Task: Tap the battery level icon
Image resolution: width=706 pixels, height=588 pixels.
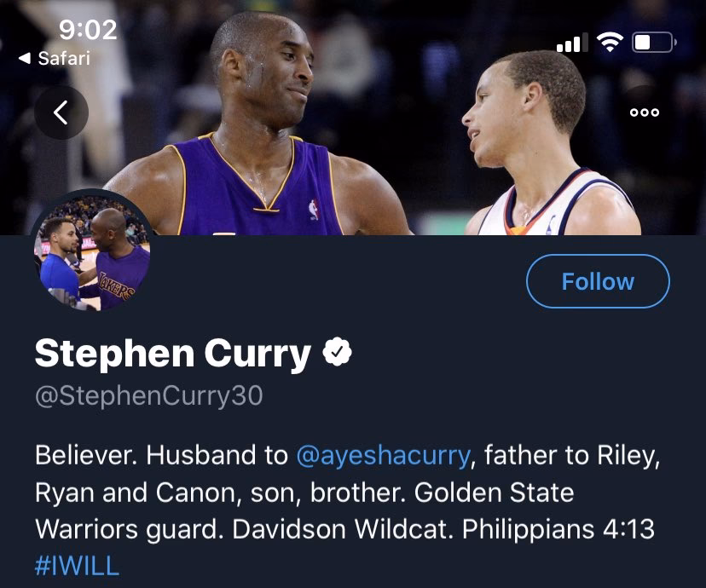Action: tap(655, 42)
